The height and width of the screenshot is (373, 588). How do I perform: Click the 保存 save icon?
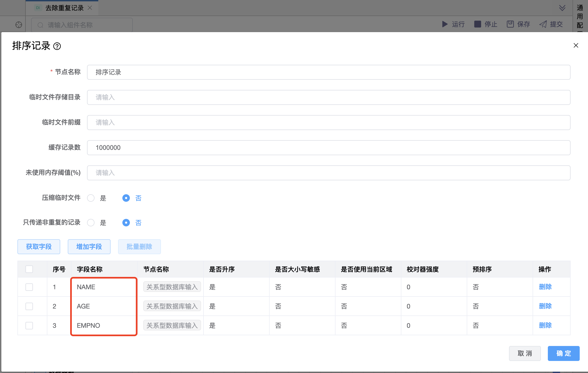pyautogui.click(x=510, y=24)
